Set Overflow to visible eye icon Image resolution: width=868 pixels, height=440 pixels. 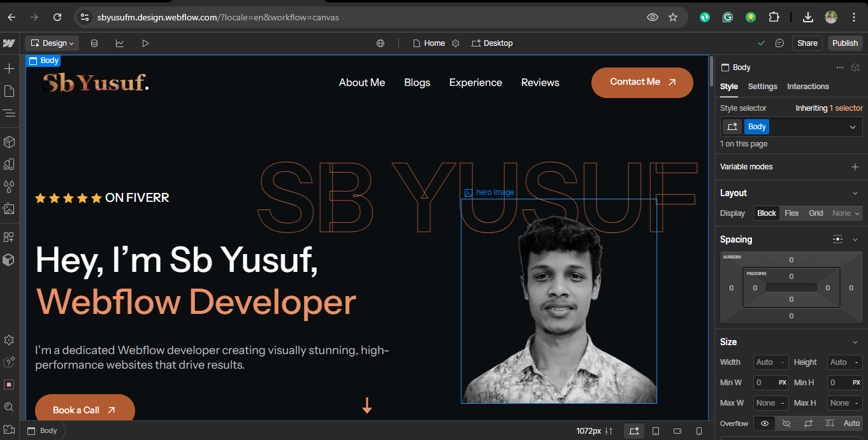coord(765,423)
